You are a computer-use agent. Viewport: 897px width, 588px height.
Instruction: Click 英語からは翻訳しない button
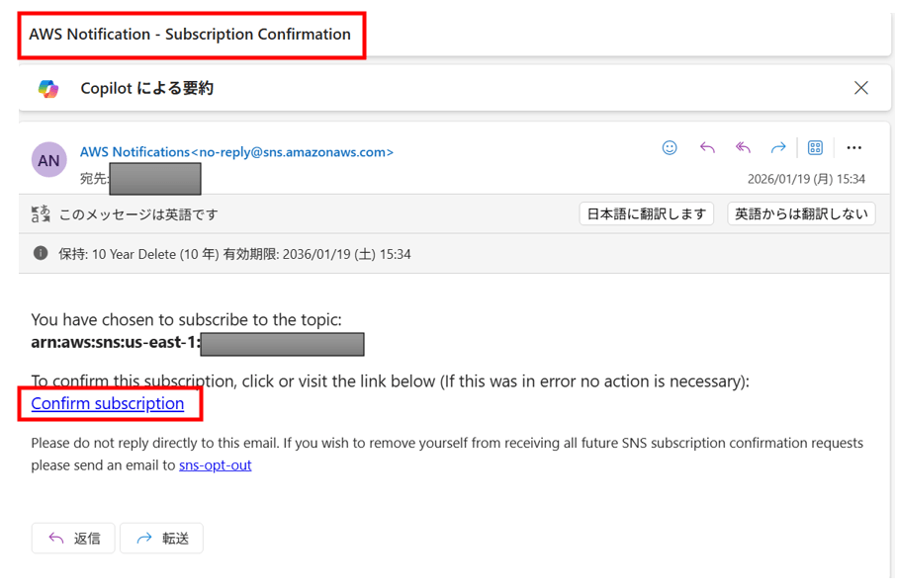(801, 213)
